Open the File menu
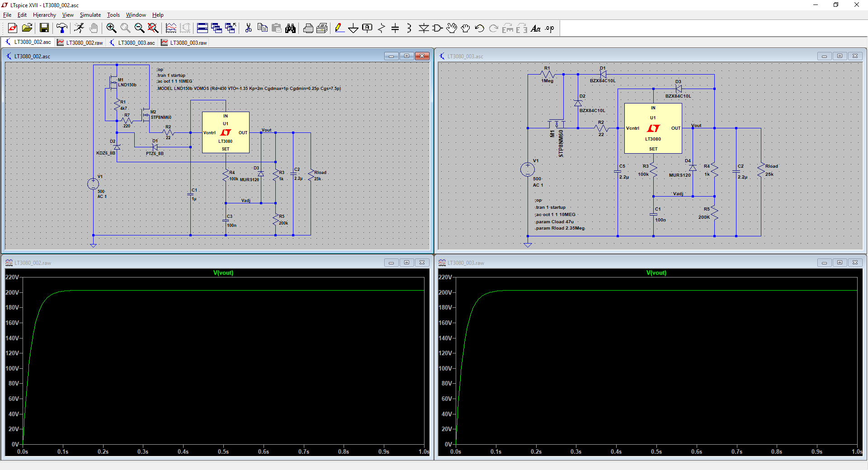868x470 pixels. [7, 15]
